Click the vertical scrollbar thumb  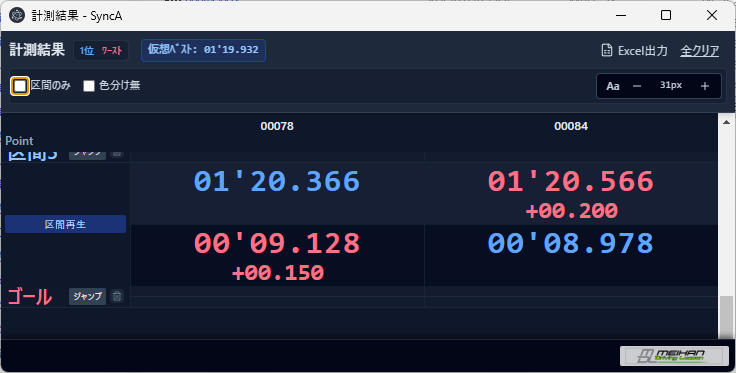click(x=726, y=317)
